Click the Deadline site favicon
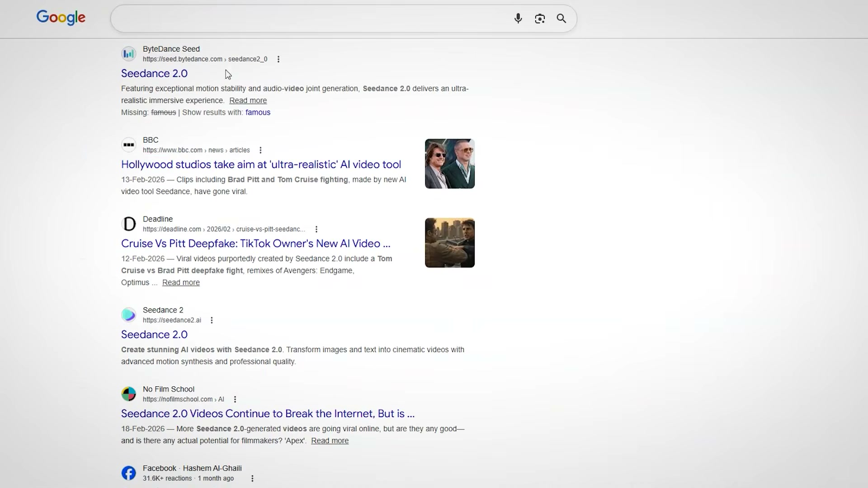This screenshot has width=868, height=488. 129,224
